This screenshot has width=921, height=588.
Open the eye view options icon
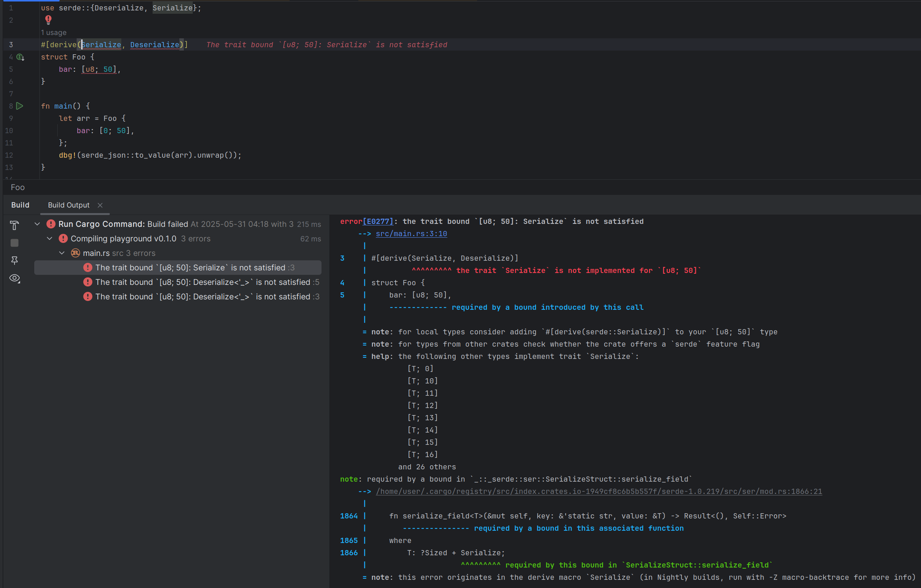point(15,278)
